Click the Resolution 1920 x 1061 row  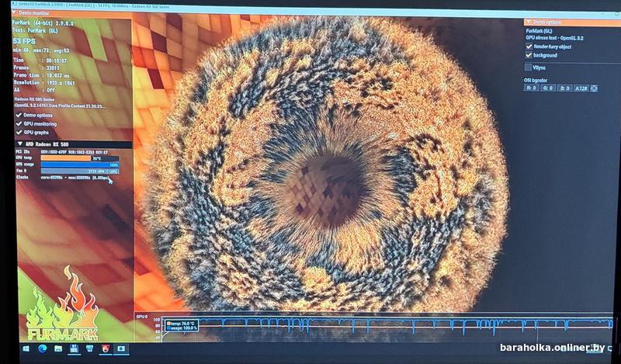point(44,83)
